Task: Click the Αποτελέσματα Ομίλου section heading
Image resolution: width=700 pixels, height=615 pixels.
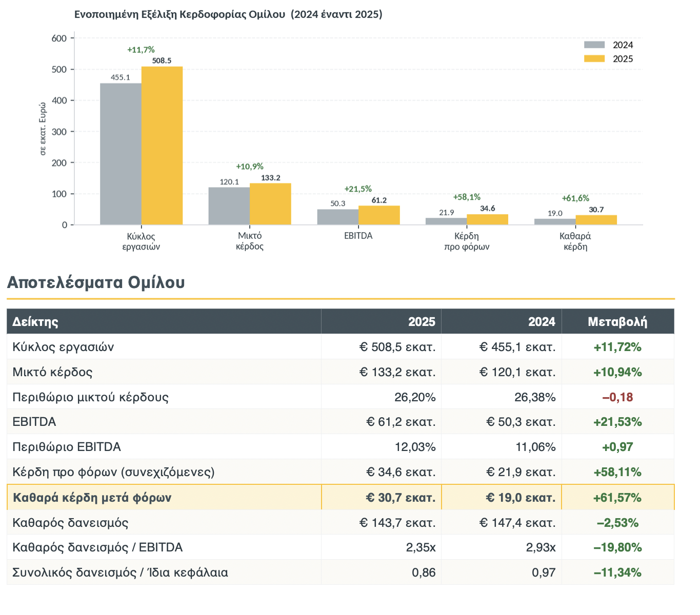Action: (96, 282)
